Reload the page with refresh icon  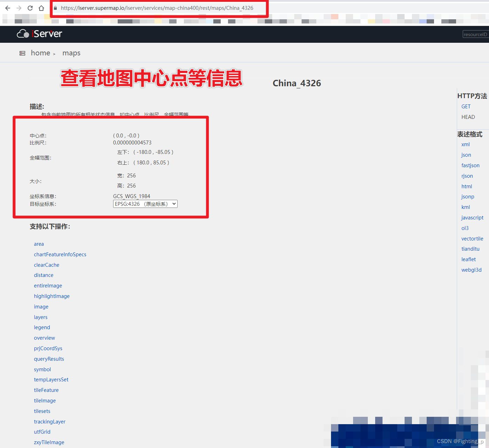pyautogui.click(x=30, y=8)
